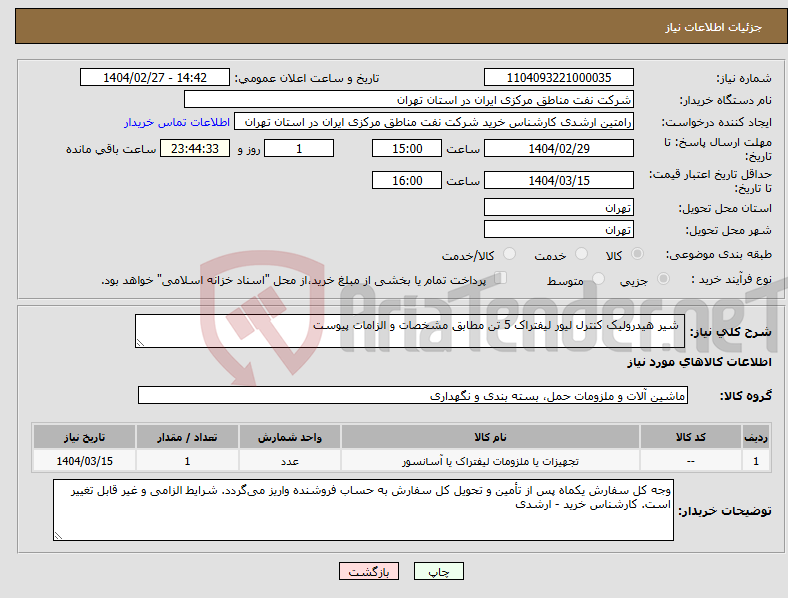Screen dimensions: 788x598
Task: Click the remaining days field showing 1
Action: pyautogui.click(x=299, y=148)
